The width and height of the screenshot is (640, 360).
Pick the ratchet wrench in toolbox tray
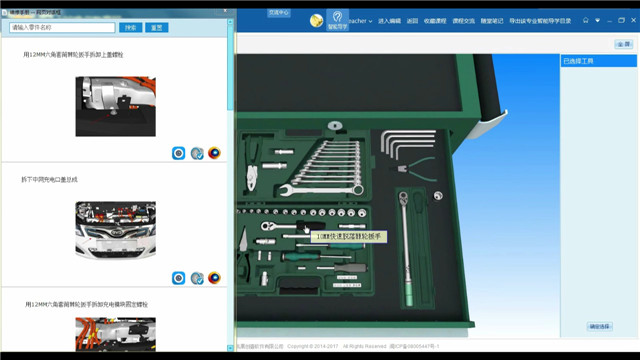pos(293,225)
